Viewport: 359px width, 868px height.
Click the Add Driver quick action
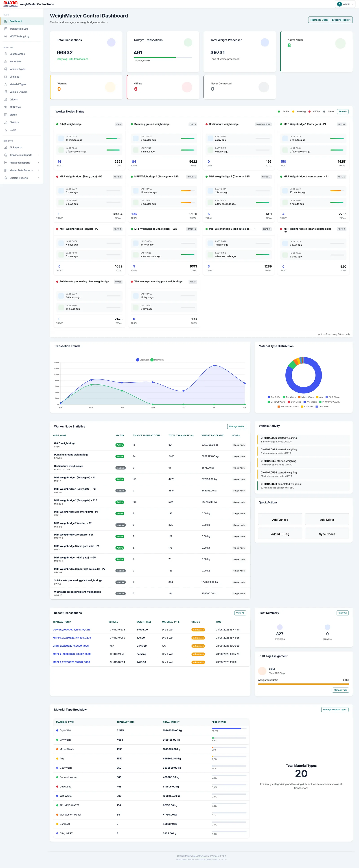click(x=327, y=520)
